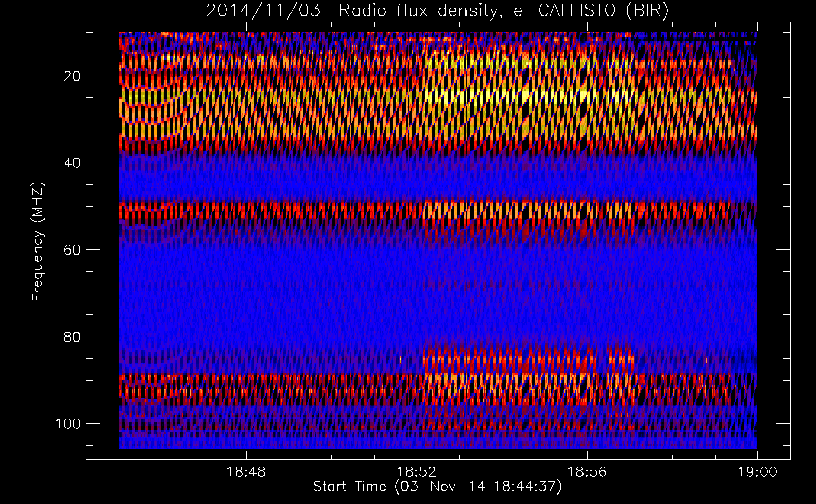Click the 60 frequency tick label
The height and width of the screenshot is (504, 816).
(x=73, y=249)
